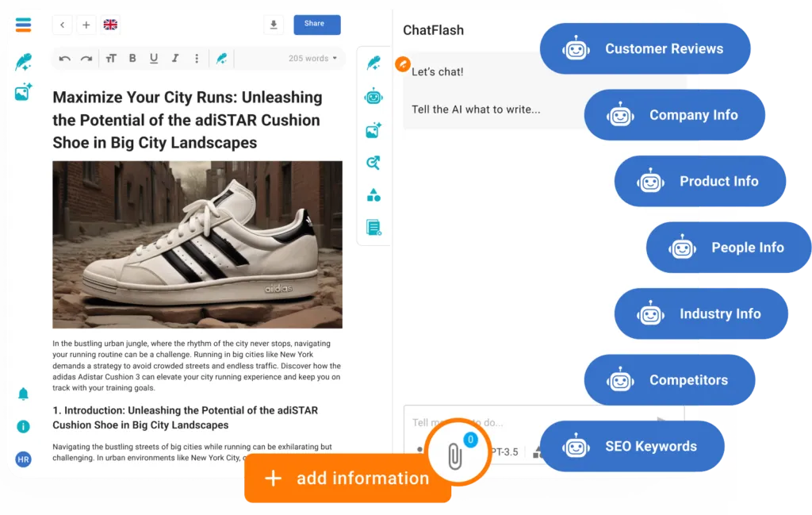Undo the last edit
The height and width of the screenshot is (515, 812).
pos(65,59)
